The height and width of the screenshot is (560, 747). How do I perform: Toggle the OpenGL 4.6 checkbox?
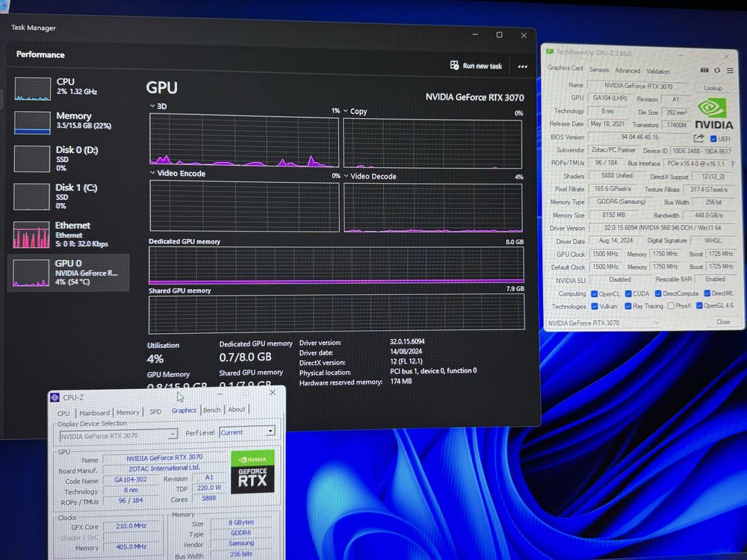pyautogui.click(x=699, y=305)
